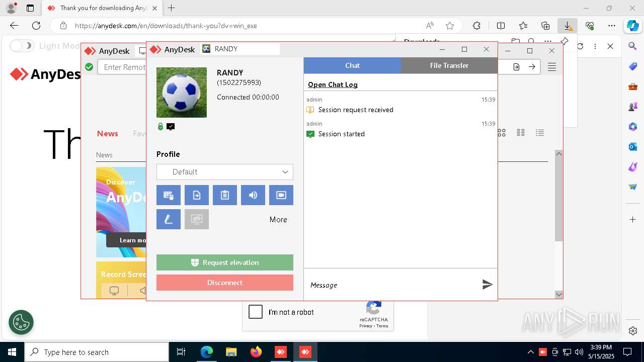Open Edge Collections icon
Image resolution: width=644 pixels, height=362 pixels.
545,26
